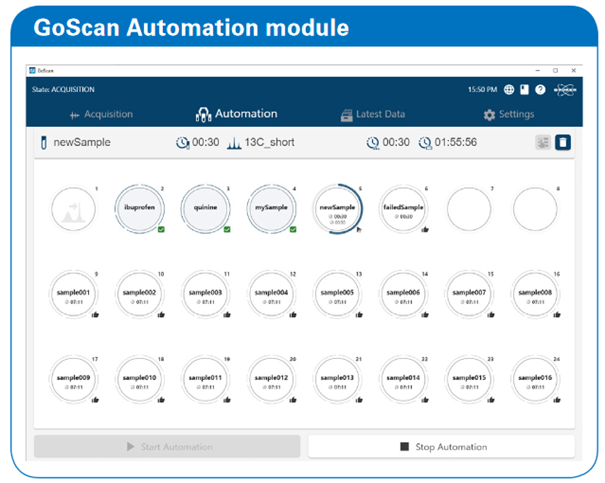This screenshot has height=483, width=605.
Task: Click the thumbs-up icon on sample012
Action: click(293, 400)
